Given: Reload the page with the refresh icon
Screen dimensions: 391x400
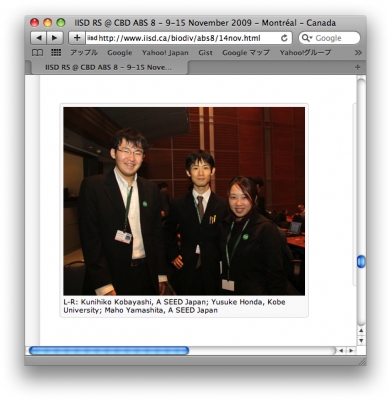Looking at the screenshot, I should coord(284,38).
